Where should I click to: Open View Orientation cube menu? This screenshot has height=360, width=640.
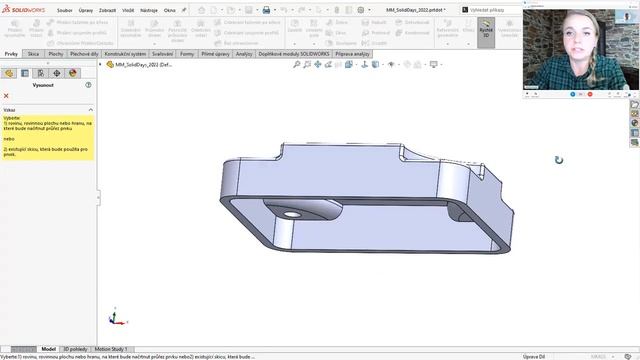(x=349, y=64)
